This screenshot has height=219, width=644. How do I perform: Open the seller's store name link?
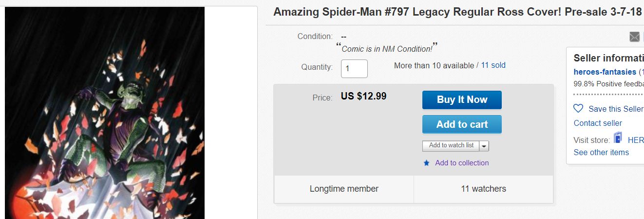(636, 140)
